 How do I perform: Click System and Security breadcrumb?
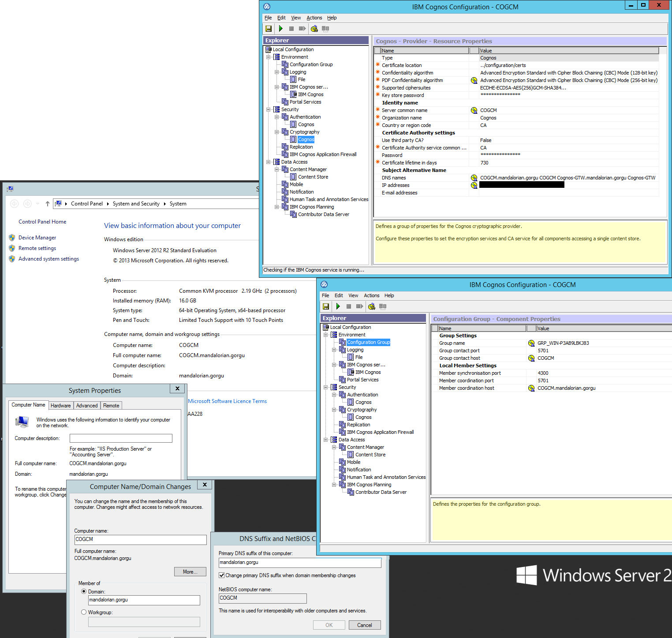tap(136, 204)
